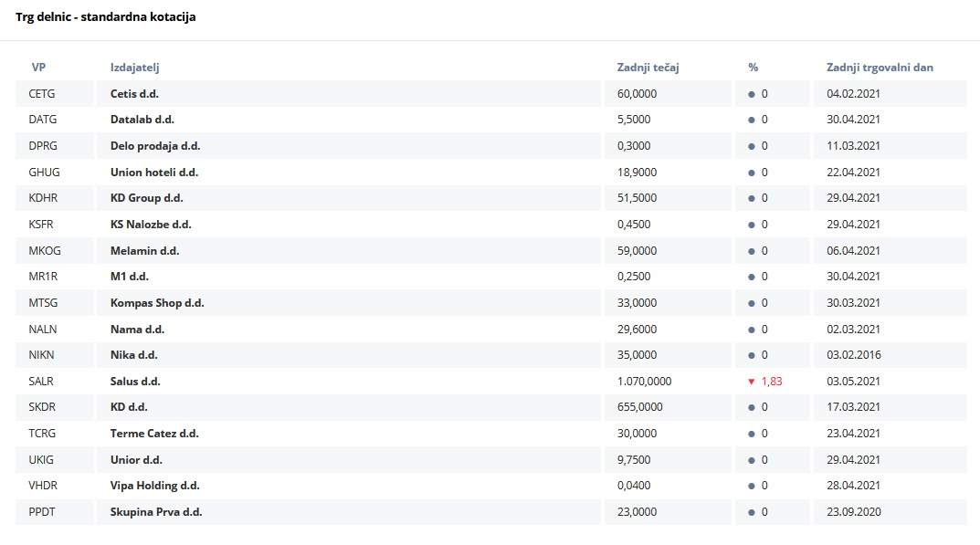
Task: Click the last price 655,0000
Action: click(640, 407)
